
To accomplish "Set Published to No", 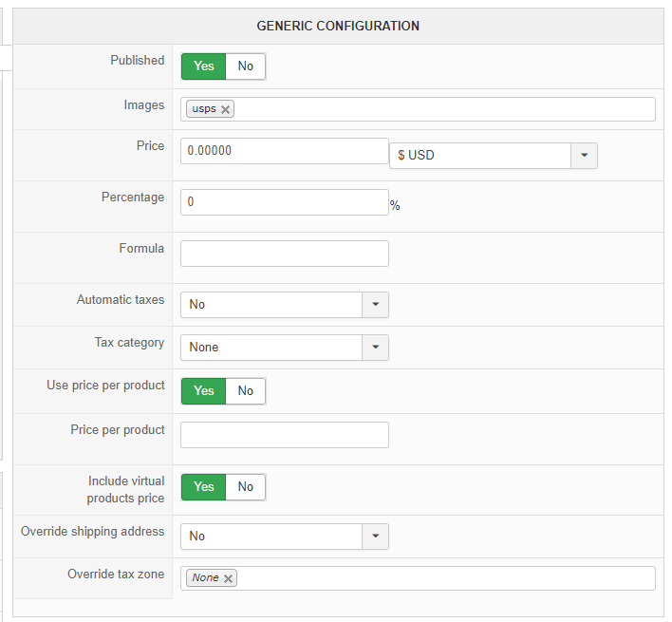I will 246,66.
